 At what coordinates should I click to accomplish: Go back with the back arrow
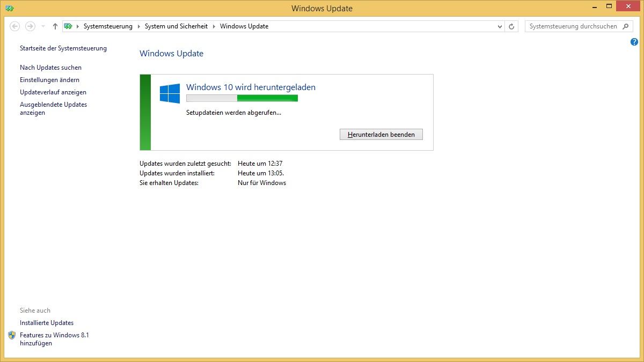[15, 26]
